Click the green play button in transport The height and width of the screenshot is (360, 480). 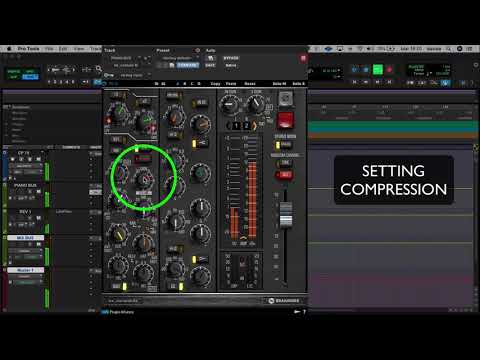[377, 70]
